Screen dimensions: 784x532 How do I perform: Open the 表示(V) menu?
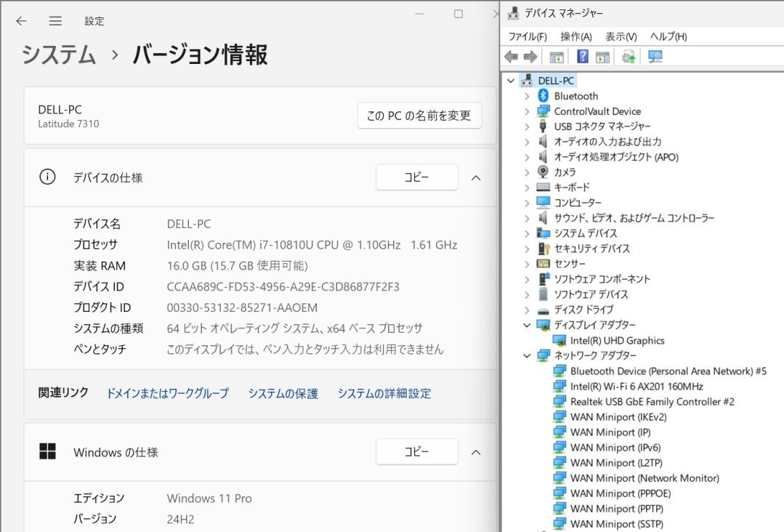point(621,36)
